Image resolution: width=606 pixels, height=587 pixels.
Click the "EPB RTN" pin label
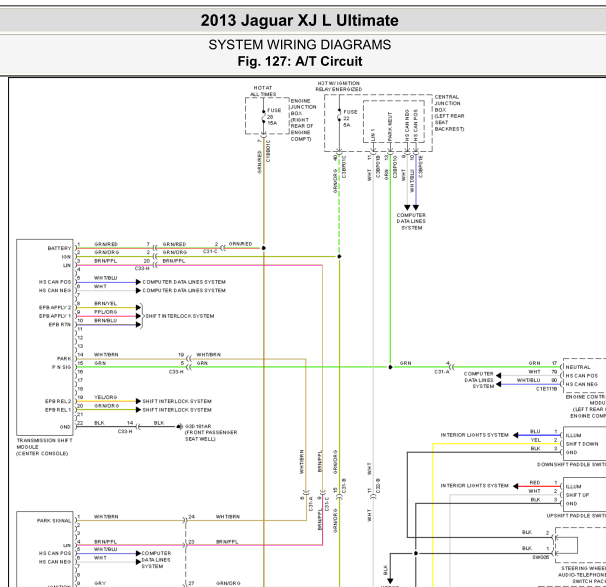(60, 325)
